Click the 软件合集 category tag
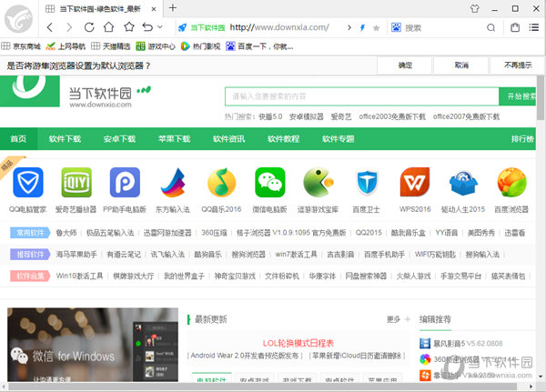 pyautogui.click(x=30, y=276)
